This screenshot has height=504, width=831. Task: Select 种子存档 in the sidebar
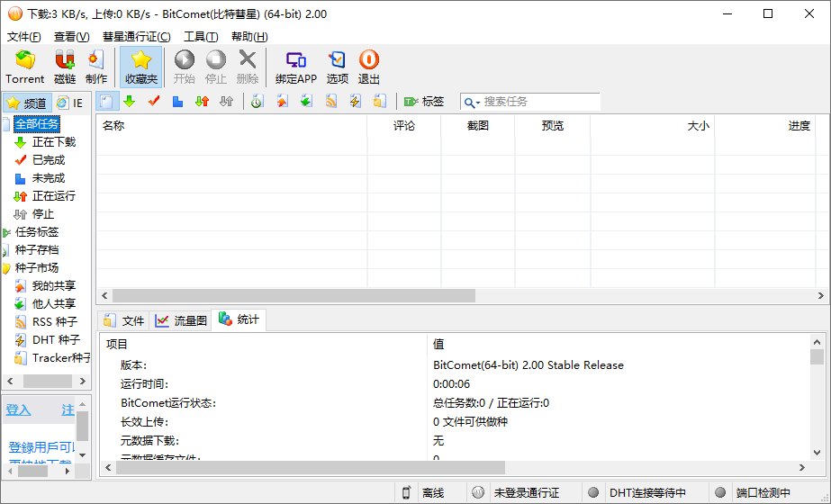pos(37,250)
